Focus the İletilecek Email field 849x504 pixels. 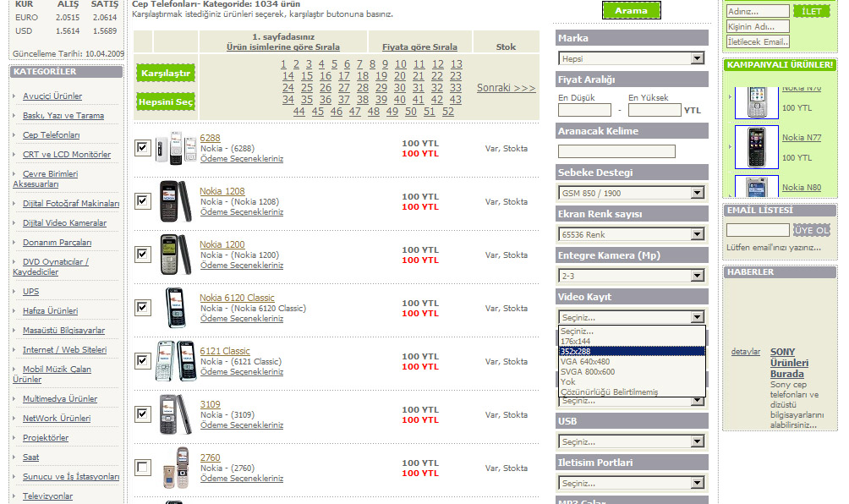pos(758,41)
